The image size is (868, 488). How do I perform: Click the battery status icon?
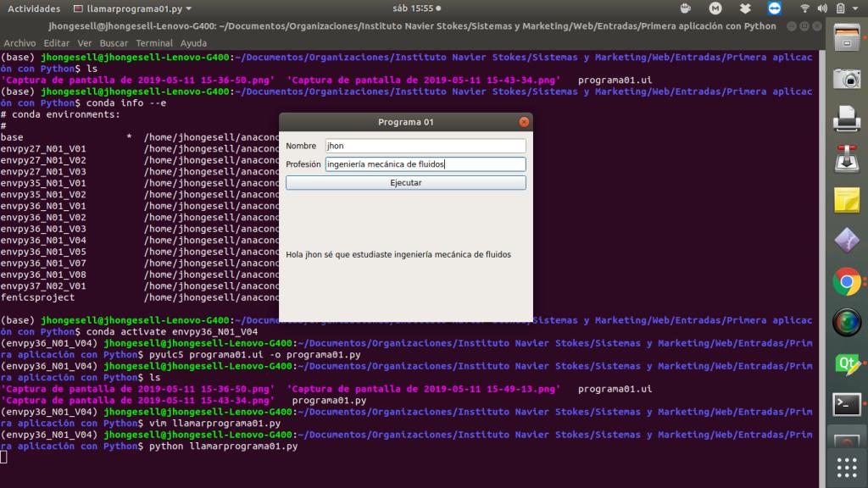click(x=840, y=8)
